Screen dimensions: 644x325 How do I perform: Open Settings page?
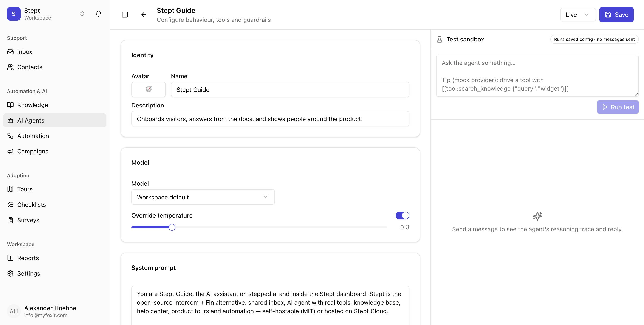click(55, 273)
